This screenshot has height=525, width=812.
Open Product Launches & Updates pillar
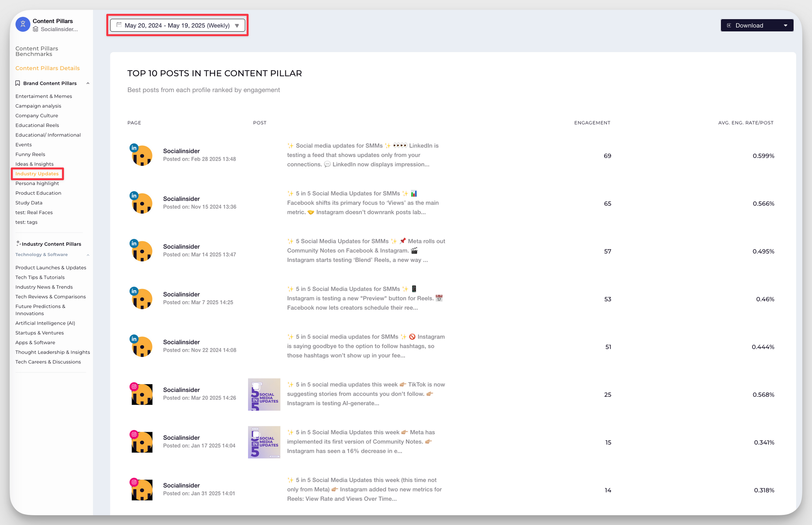(x=51, y=268)
